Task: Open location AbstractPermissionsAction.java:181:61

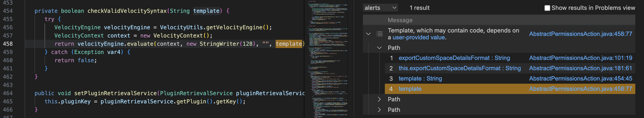Action: click(x=580, y=68)
